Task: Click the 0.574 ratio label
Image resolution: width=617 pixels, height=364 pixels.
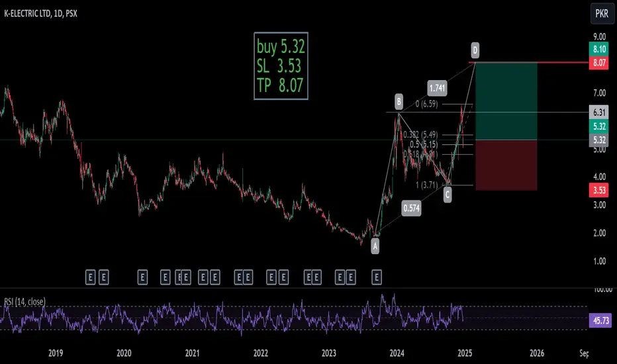Action: point(411,208)
